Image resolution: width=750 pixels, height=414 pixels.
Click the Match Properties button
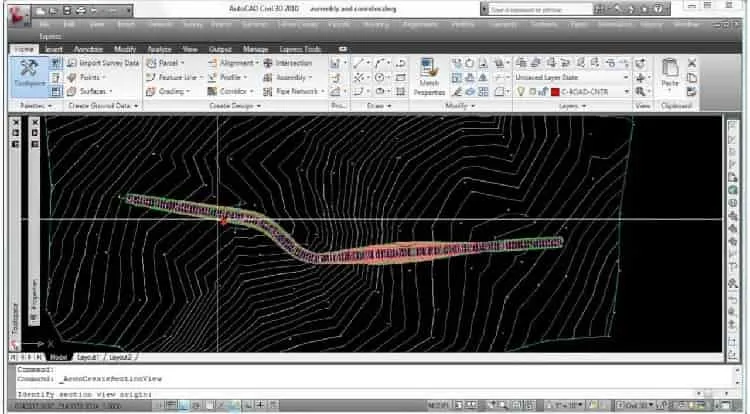tap(429, 77)
